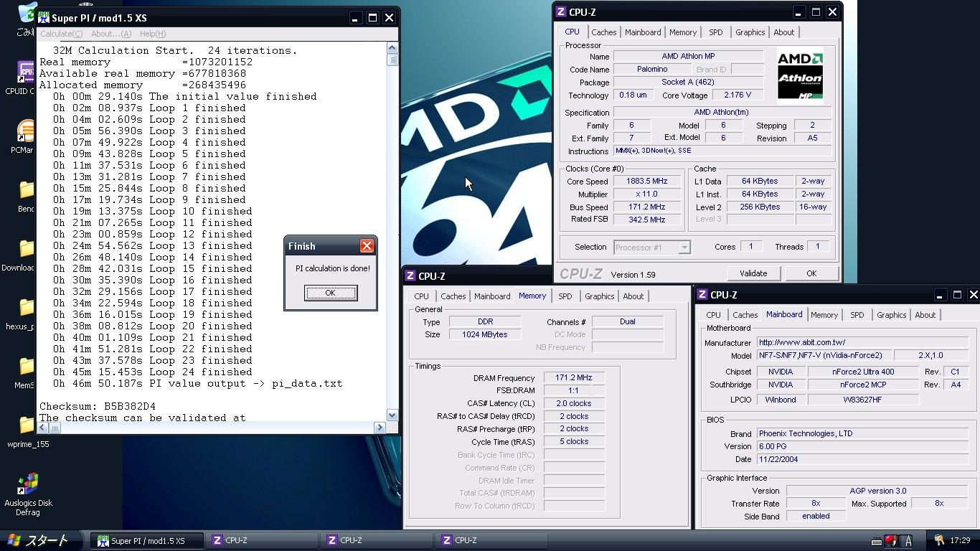Click Super PI horizontal scrollbar right arrow

pyautogui.click(x=380, y=428)
